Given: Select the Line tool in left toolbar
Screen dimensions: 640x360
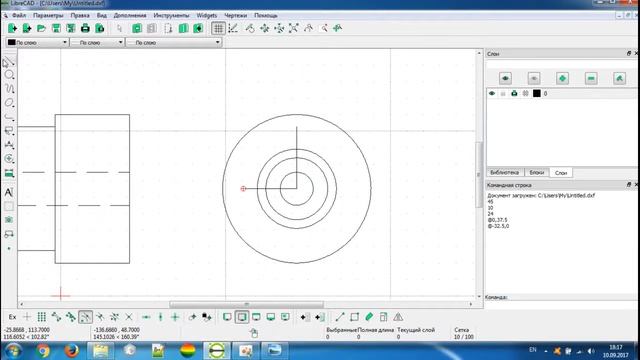Looking at the screenshot, I should tap(9, 62).
